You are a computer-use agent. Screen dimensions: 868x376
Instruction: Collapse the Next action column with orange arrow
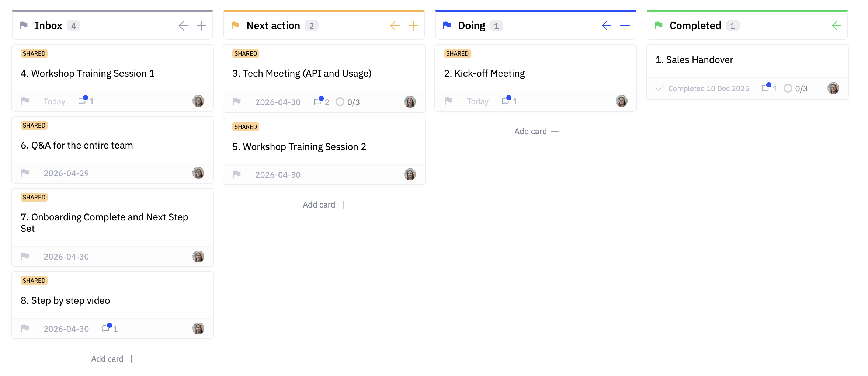click(395, 26)
